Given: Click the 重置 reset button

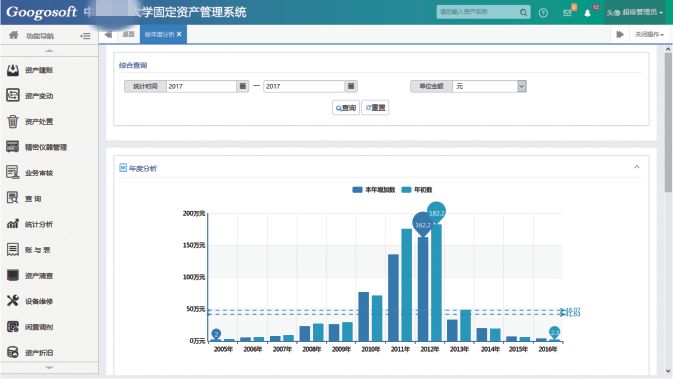Looking at the screenshot, I should (376, 107).
